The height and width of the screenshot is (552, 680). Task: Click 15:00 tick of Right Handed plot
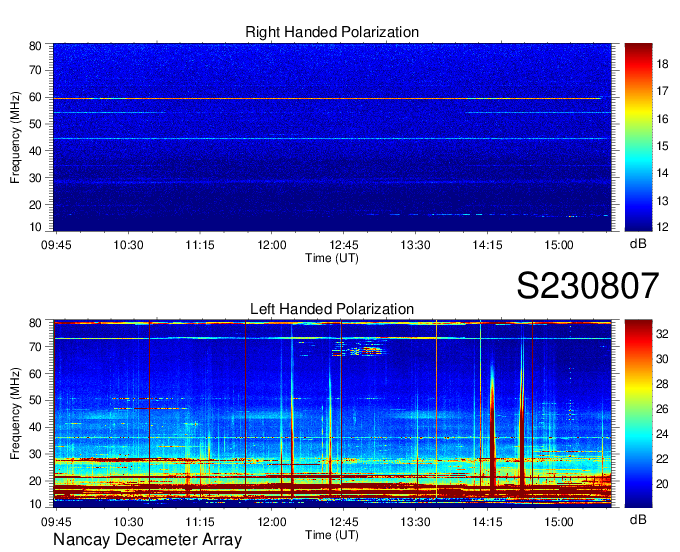click(559, 245)
